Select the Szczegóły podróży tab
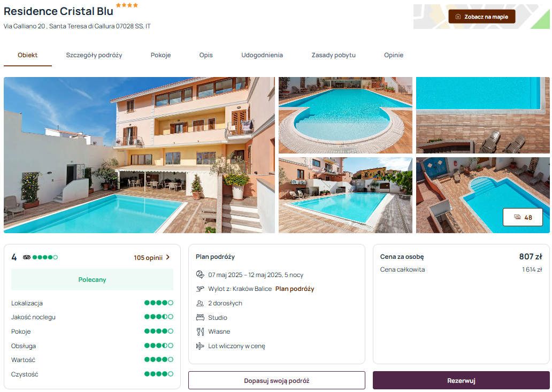The image size is (552, 392). tap(94, 55)
